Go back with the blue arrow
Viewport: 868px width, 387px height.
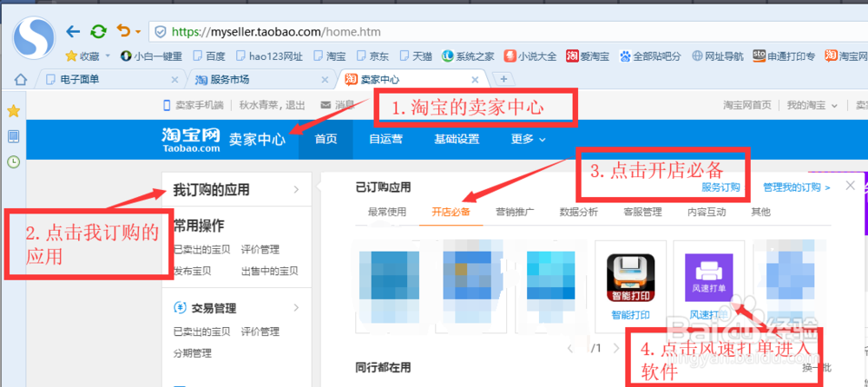coord(74,31)
